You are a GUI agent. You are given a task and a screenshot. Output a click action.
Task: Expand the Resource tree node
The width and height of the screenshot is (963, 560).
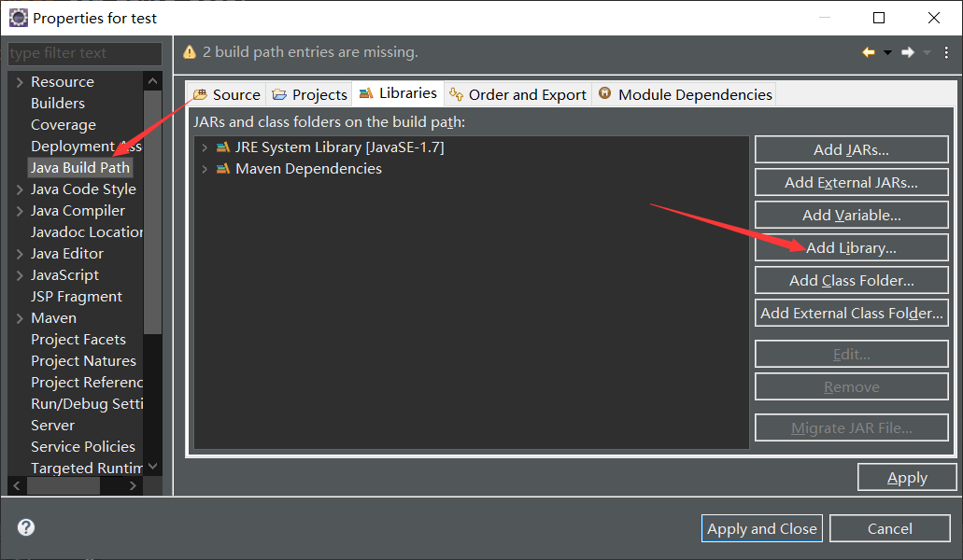(20, 82)
